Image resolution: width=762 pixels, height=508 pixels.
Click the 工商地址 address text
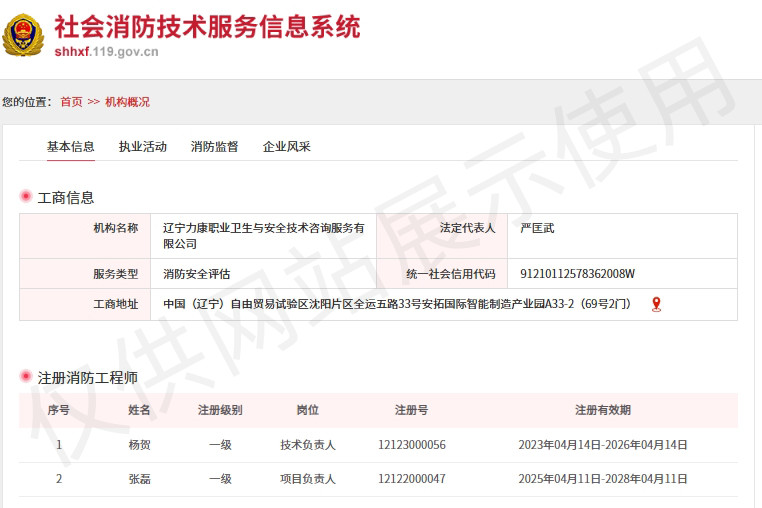397,304
